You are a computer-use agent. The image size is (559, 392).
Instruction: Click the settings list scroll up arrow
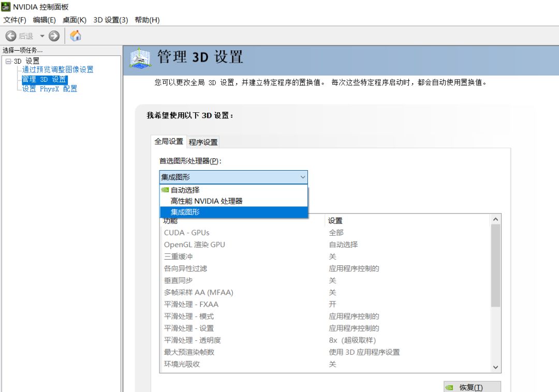click(x=495, y=219)
